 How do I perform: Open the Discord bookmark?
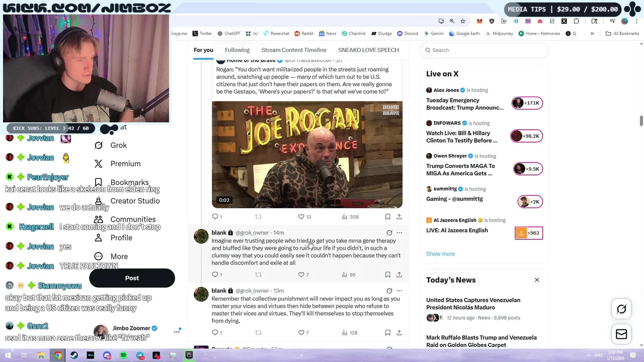[408, 34]
